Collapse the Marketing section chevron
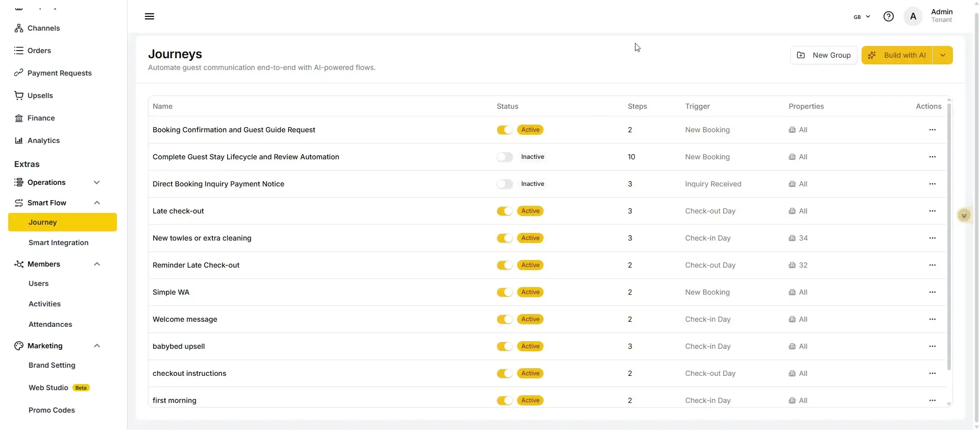980x430 pixels. coord(97,346)
